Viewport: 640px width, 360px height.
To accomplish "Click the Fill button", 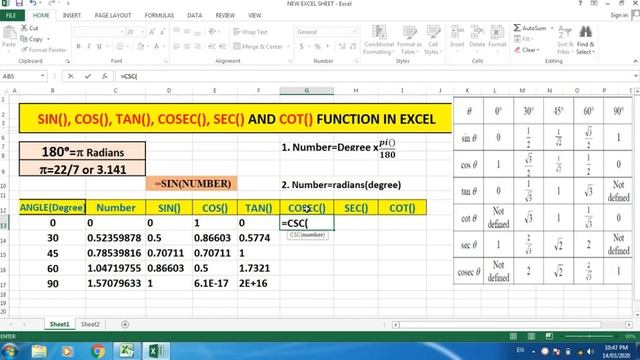I will point(524,39).
